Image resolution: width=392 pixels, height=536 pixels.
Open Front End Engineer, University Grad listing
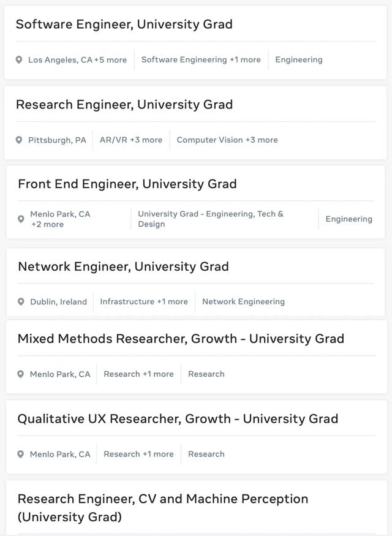tap(127, 184)
